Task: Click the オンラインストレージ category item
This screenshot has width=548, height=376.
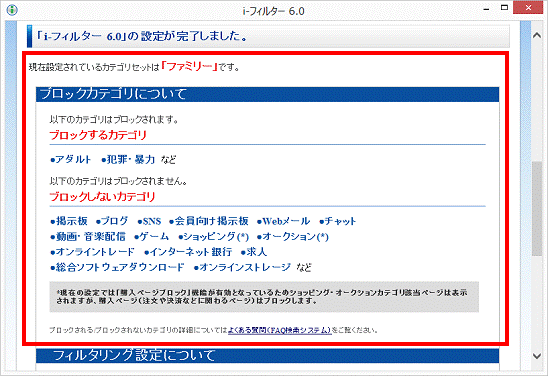Action: (242, 267)
